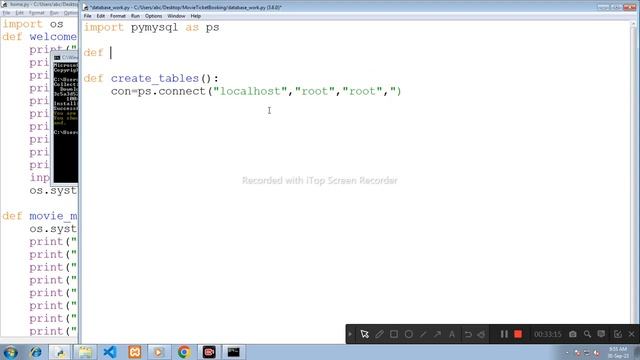The width and height of the screenshot is (640, 360).
Task: Click "con=ps.connect" in the editor
Action: click(x=158, y=91)
